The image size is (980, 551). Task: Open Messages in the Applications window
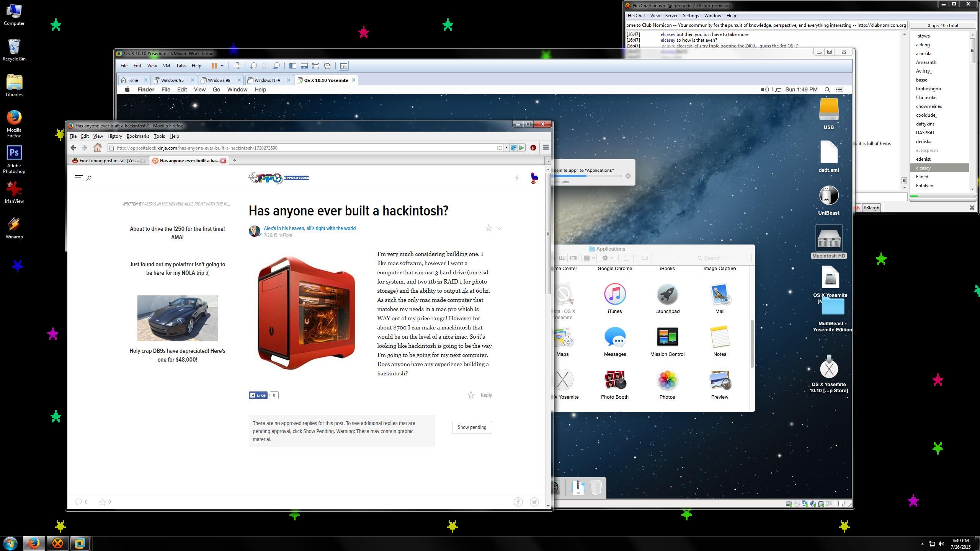coord(615,341)
